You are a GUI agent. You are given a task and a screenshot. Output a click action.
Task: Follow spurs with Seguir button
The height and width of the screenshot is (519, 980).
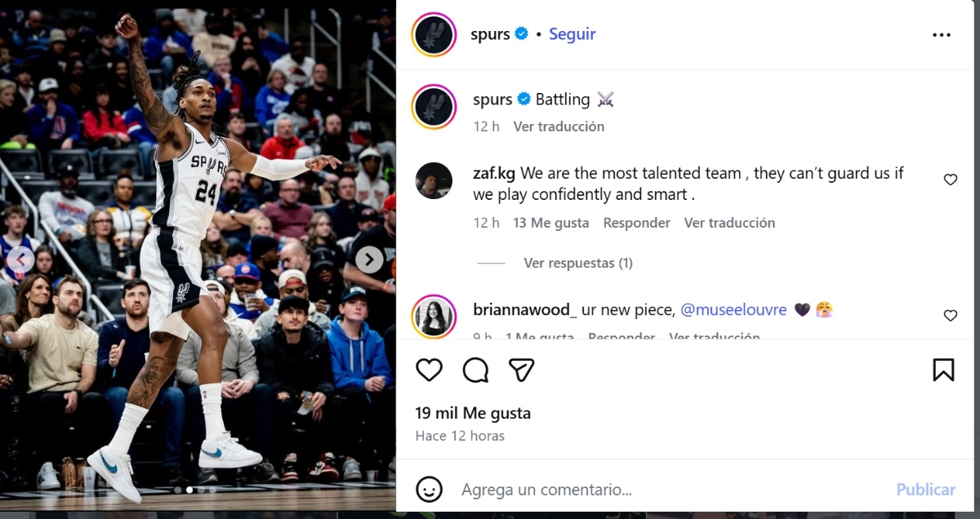pos(572,34)
